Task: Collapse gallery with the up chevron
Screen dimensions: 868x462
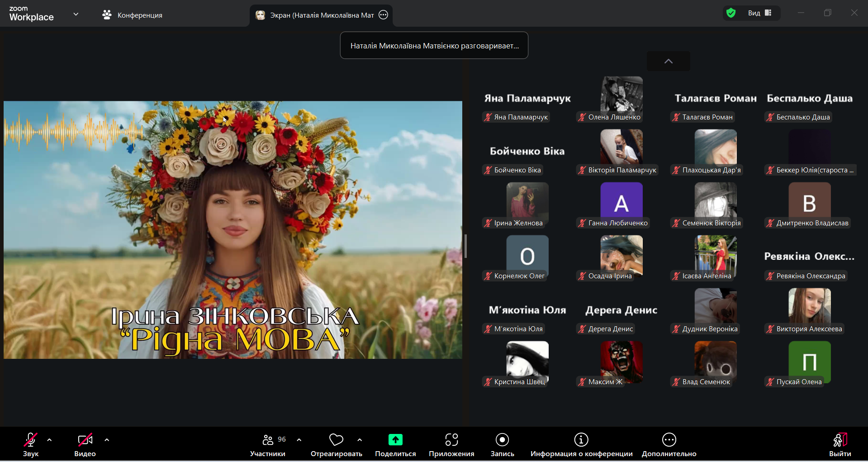Action: point(668,62)
